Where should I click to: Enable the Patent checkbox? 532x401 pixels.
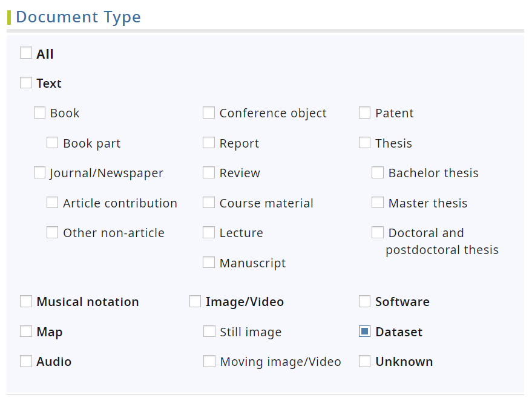365,112
